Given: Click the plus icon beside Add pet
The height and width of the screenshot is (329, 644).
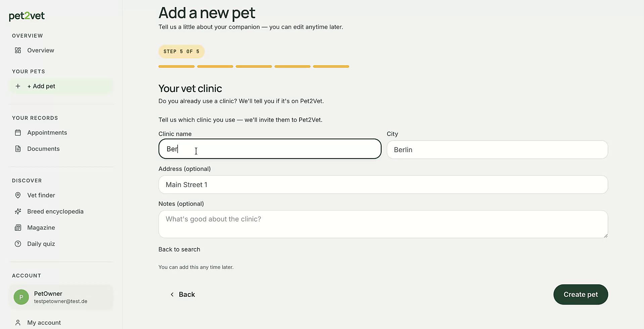Looking at the screenshot, I should point(18,86).
